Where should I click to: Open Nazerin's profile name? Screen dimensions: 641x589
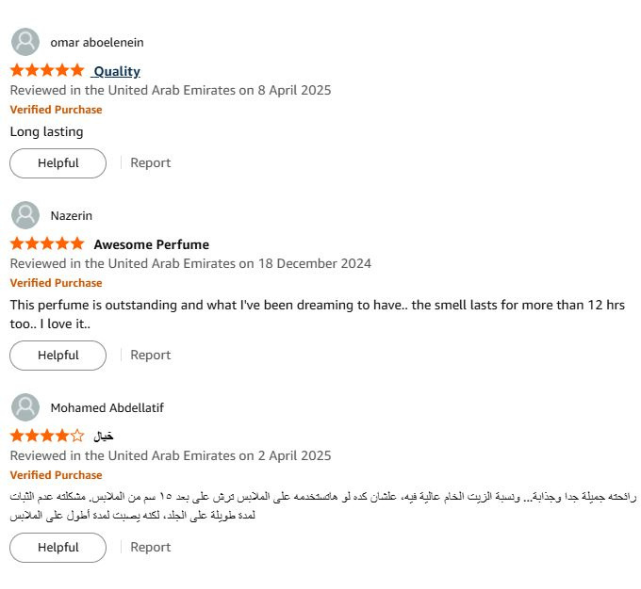(x=72, y=216)
